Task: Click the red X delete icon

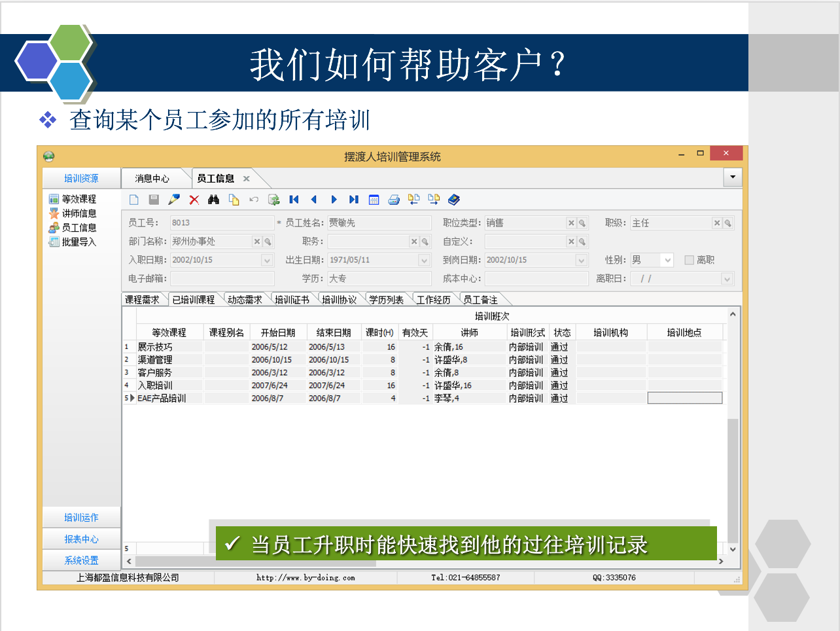Action: click(x=194, y=200)
